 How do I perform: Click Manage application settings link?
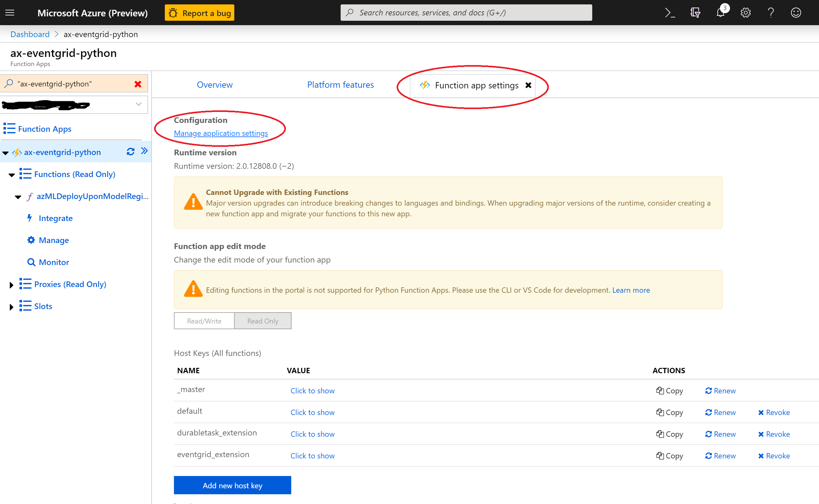221,133
